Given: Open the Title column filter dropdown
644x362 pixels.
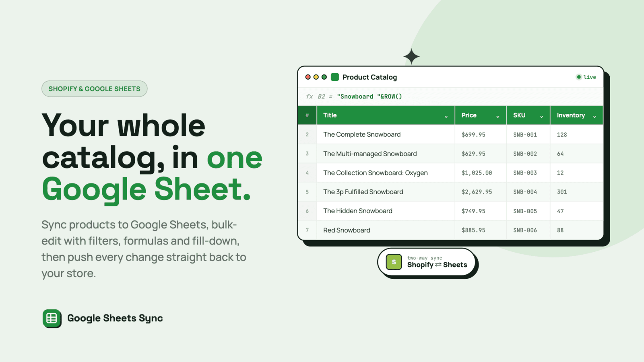Looking at the screenshot, I should [x=446, y=117].
